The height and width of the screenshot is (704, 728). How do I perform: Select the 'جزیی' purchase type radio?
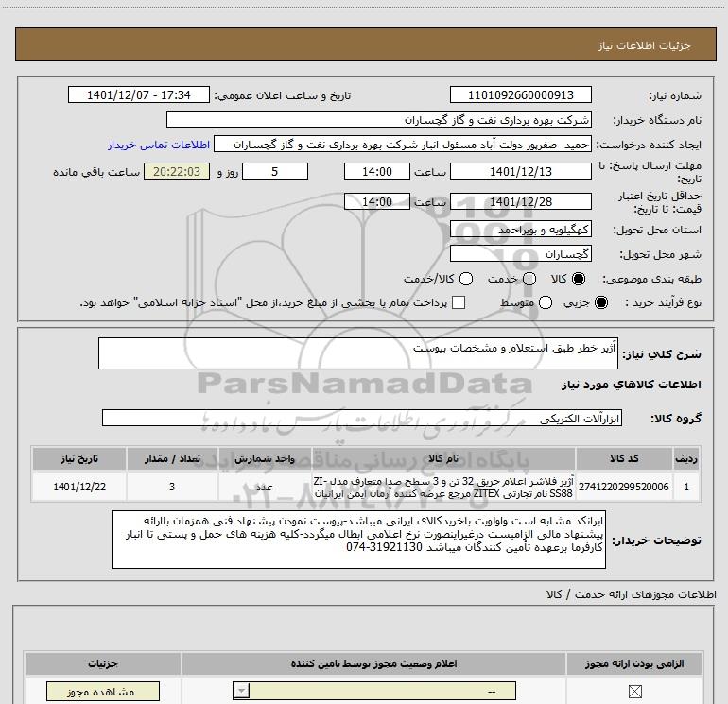click(x=601, y=302)
